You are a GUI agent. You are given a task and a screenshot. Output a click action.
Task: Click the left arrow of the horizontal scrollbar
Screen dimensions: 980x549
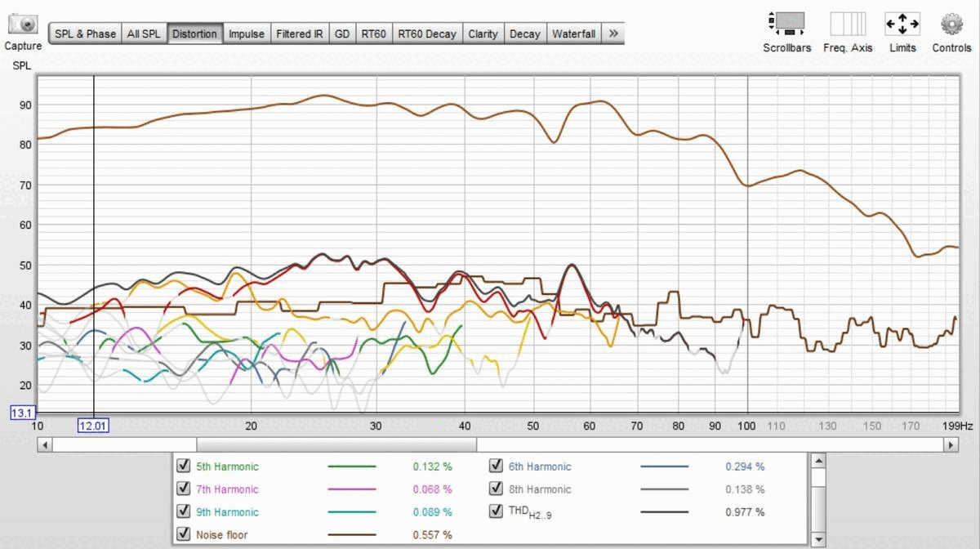click(45, 445)
